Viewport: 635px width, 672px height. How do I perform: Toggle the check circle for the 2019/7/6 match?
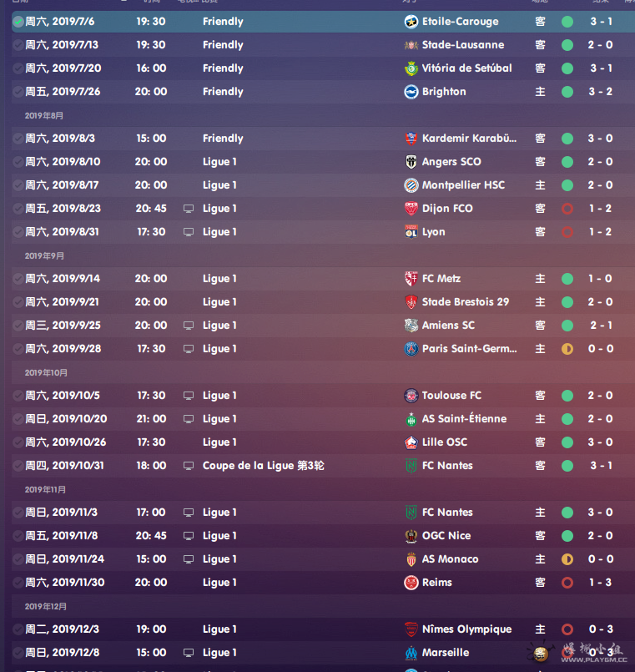[18, 22]
